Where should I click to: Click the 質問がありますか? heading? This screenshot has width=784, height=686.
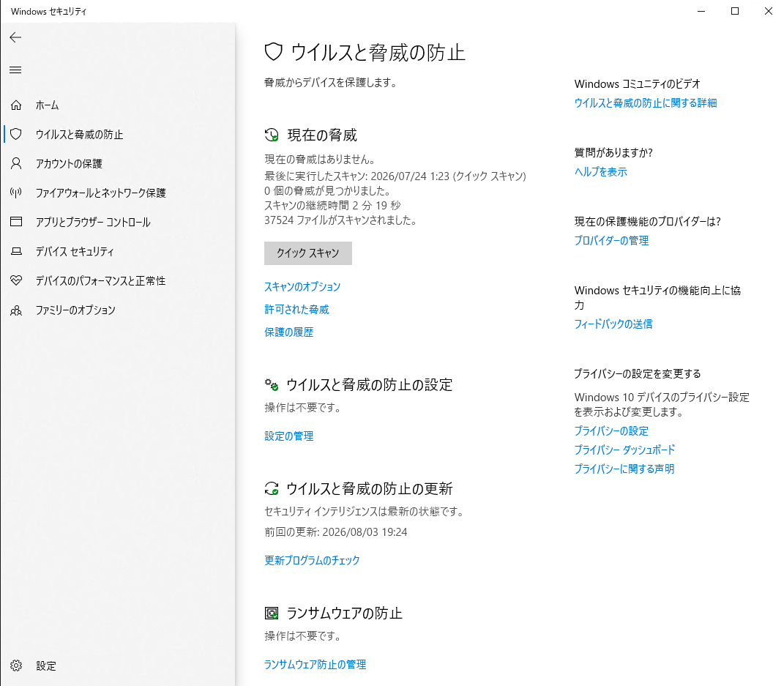[x=614, y=152]
